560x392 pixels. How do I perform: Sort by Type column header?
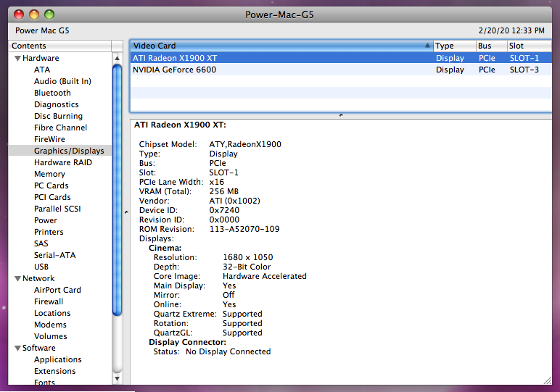454,46
